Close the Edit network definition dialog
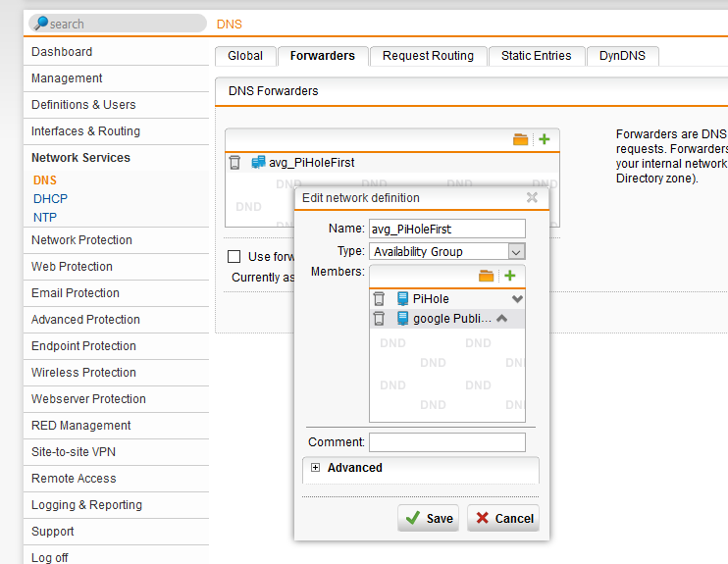Viewport: 728px width, 564px height. point(532,197)
